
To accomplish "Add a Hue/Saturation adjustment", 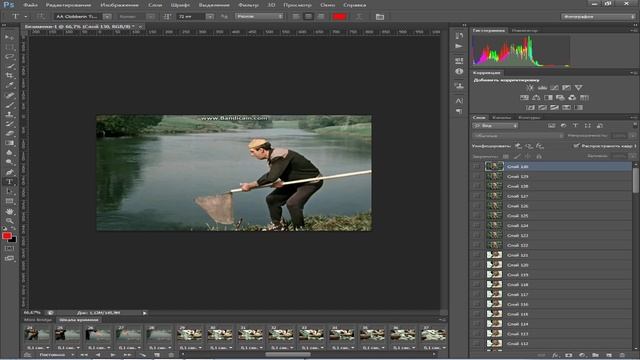I will [524, 98].
